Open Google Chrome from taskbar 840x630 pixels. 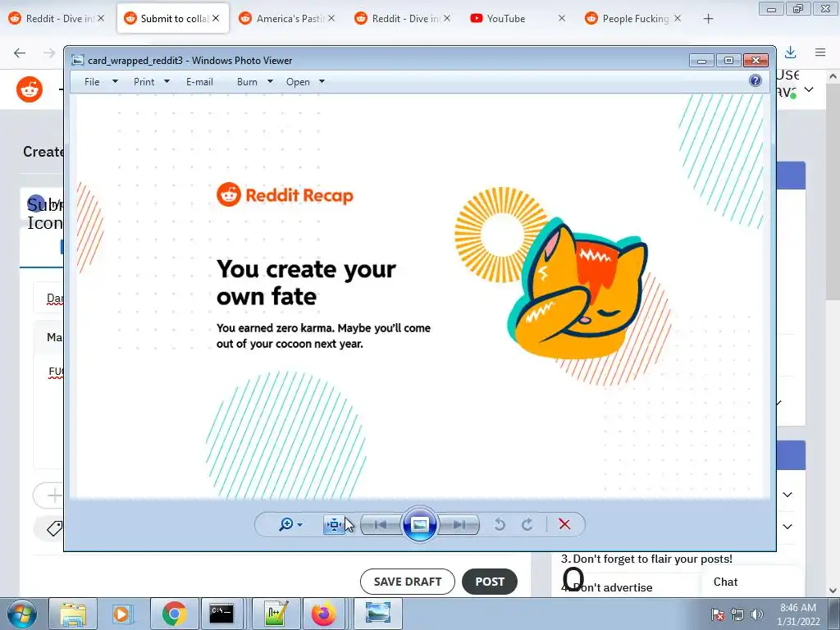[x=174, y=614]
